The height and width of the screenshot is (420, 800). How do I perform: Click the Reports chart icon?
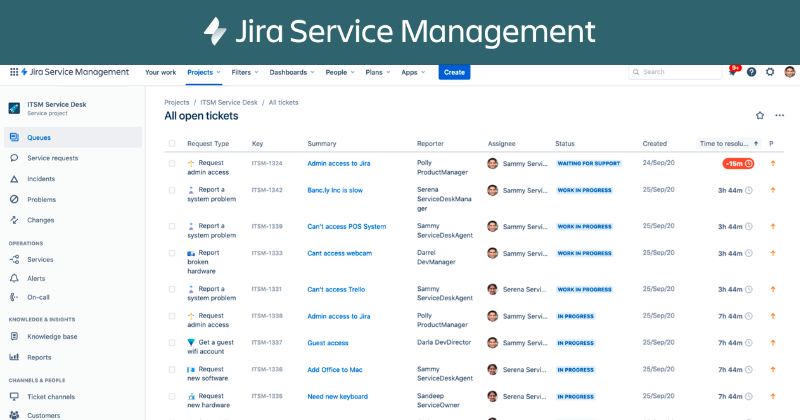[x=14, y=357]
